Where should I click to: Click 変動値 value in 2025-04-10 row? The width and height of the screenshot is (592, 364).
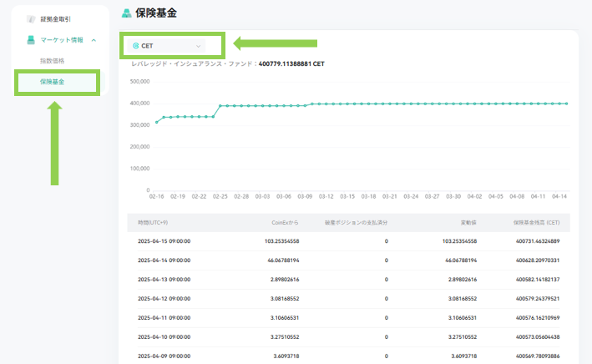pyautogui.click(x=463, y=336)
